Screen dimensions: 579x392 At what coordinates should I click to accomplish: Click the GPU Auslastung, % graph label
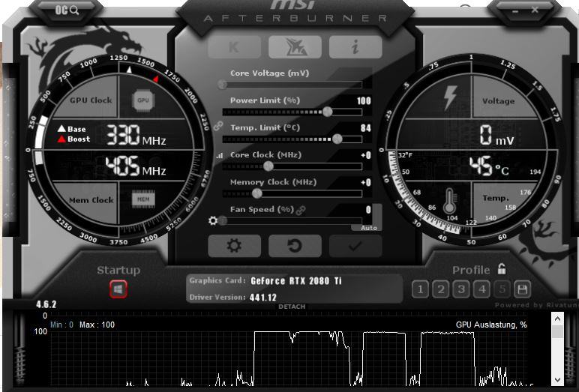pos(491,325)
